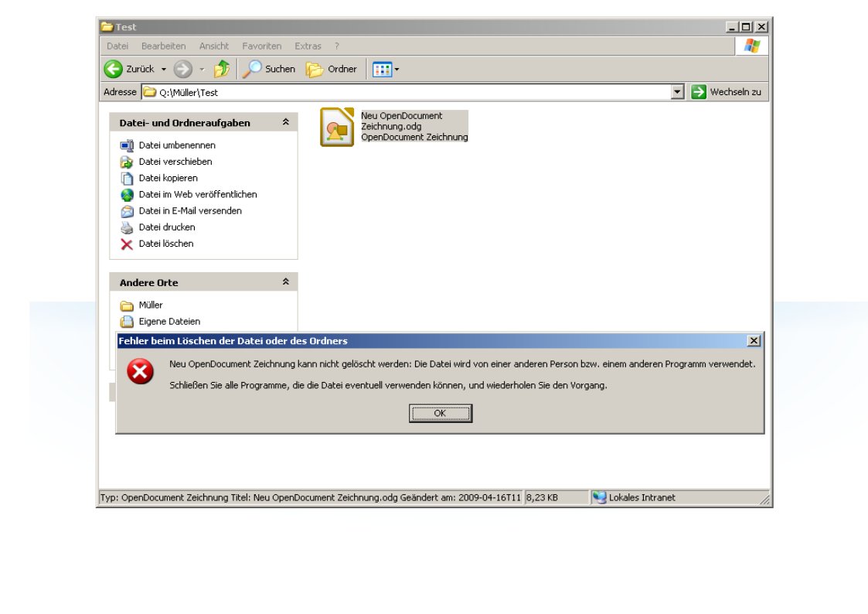Click the views grid icon in toolbar

(x=382, y=70)
